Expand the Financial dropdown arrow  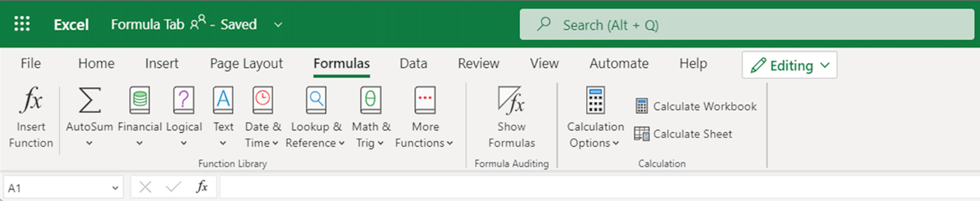pos(140,143)
